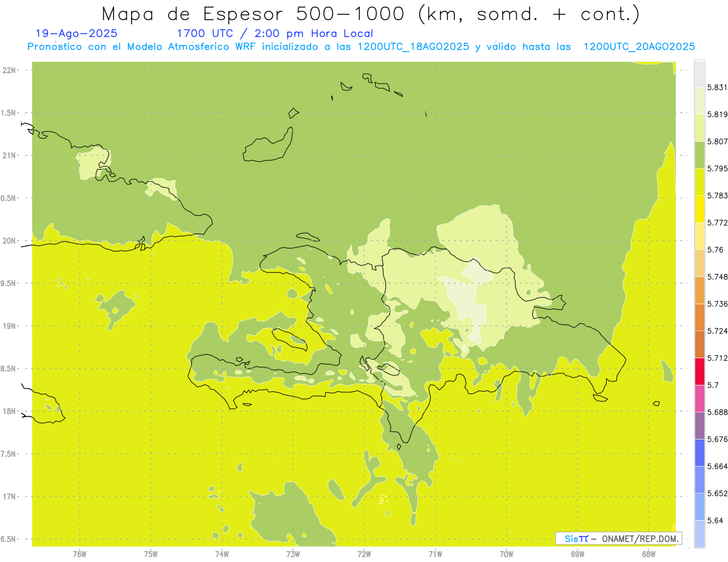Click the 'Sis' logo text beside ONAMET
Image resolution: width=728 pixels, height=562 pixels.
(571, 538)
